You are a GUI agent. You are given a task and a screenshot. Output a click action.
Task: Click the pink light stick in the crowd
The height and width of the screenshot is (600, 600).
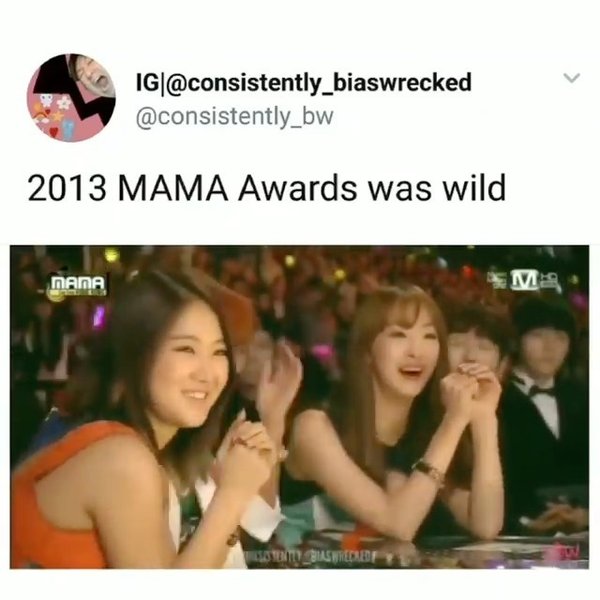coord(99,317)
